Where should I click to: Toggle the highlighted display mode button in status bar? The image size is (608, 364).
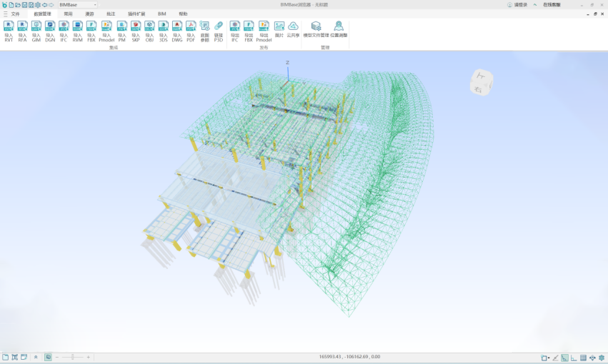click(x=48, y=357)
